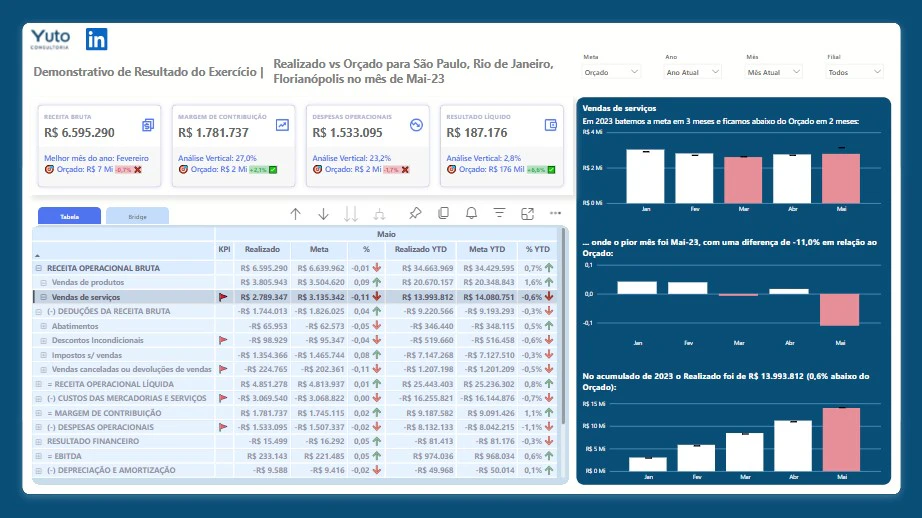This screenshot has width=922, height=518.
Task: Collapse the Receita Operacional Bruta row
Action: click(39, 268)
